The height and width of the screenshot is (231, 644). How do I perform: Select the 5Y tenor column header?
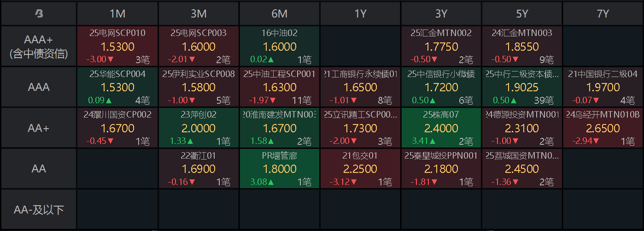click(x=522, y=14)
